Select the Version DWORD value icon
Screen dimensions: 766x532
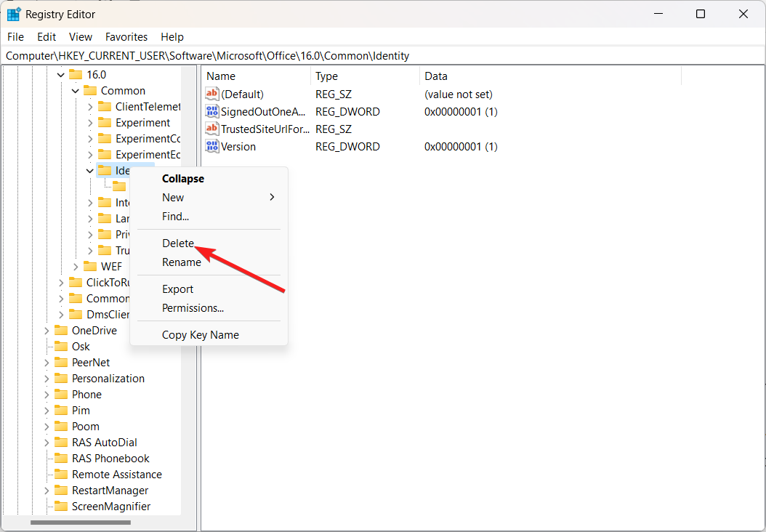[212, 147]
